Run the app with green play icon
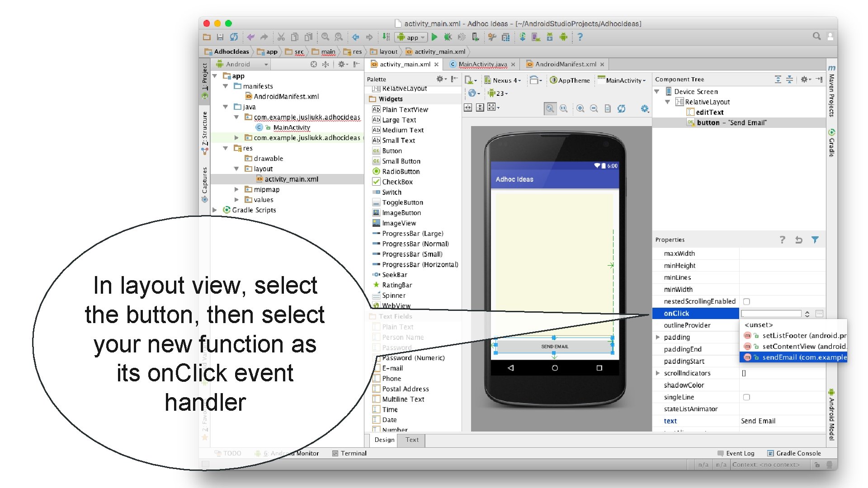 point(434,37)
